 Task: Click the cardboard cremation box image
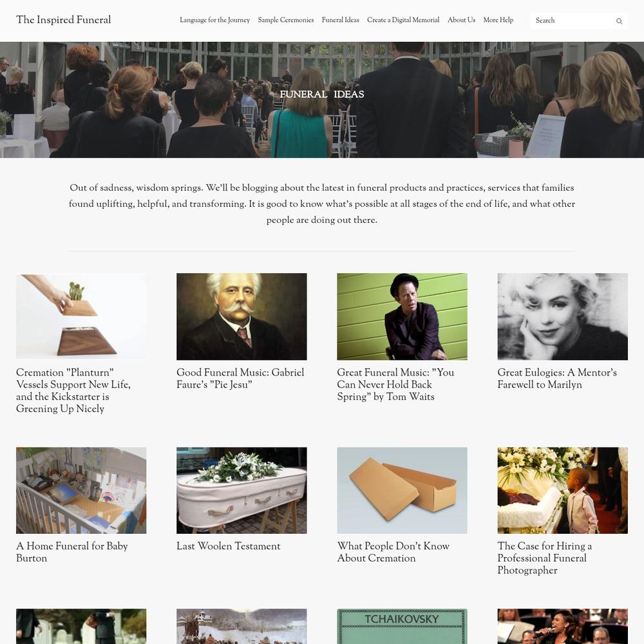pyautogui.click(x=402, y=490)
